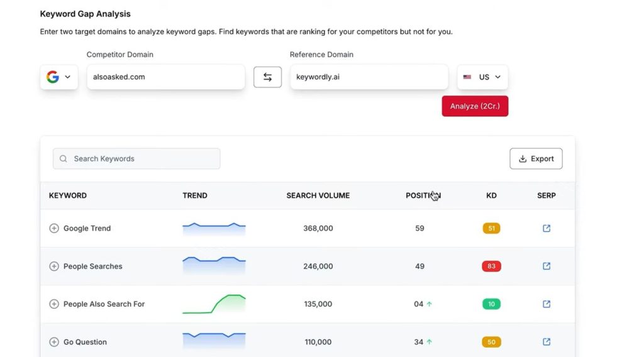The width and height of the screenshot is (644, 357).
Task: Click the Reference Domain field
Action: 369,77
